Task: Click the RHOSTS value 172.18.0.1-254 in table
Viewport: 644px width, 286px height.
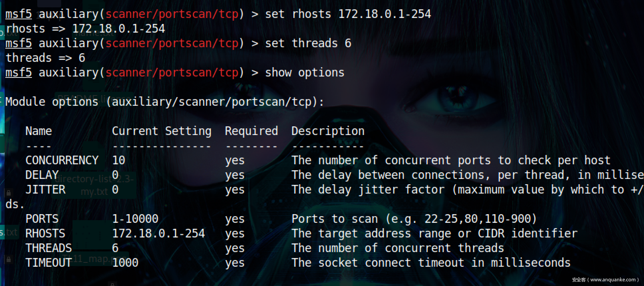Action: pos(158,233)
